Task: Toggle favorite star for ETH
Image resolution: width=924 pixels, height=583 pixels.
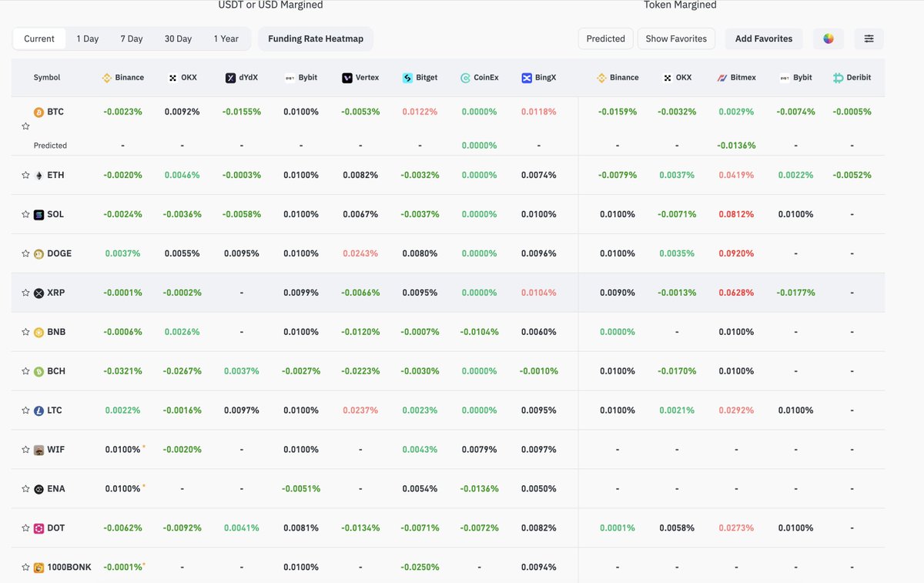Action: pos(25,175)
